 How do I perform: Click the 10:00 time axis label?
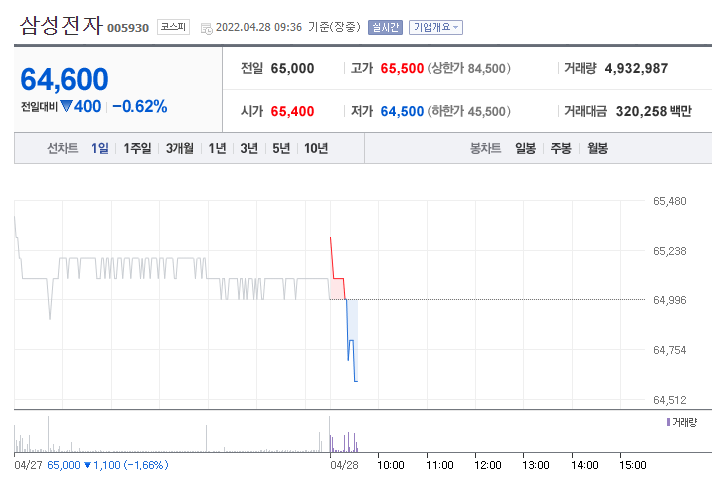click(x=391, y=465)
